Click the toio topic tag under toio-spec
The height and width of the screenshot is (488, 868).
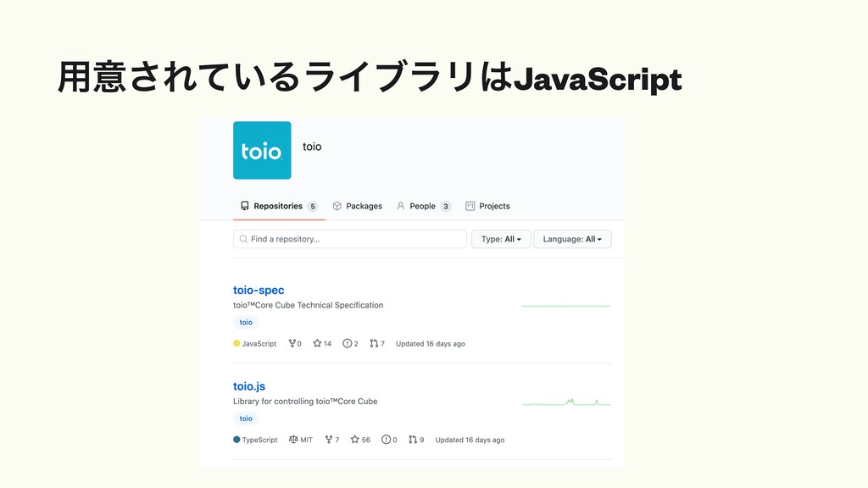click(246, 322)
